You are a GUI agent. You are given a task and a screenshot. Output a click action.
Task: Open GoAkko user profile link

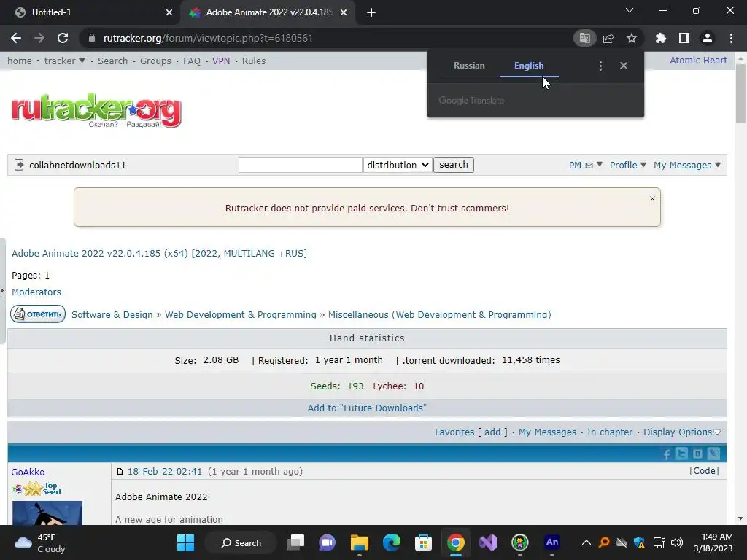tap(28, 472)
